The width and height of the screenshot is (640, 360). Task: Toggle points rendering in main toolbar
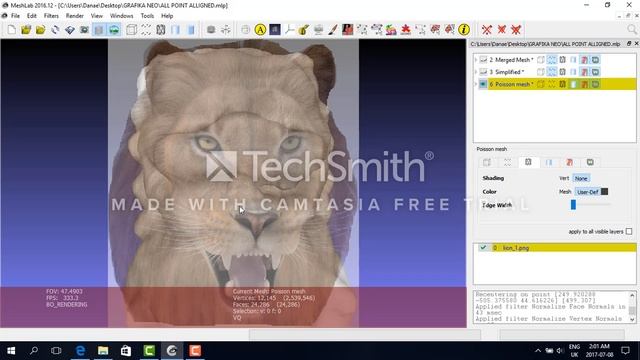pyautogui.click(x=146, y=30)
